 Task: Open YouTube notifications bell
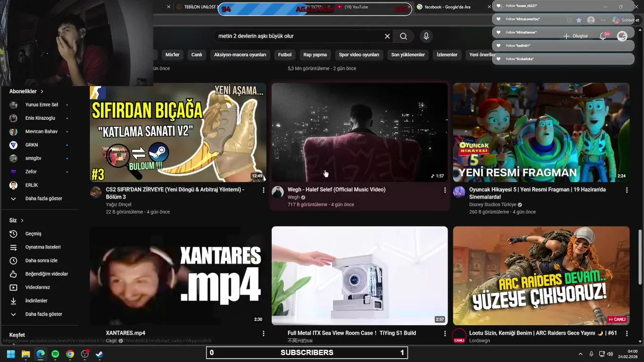click(x=603, y=36)
